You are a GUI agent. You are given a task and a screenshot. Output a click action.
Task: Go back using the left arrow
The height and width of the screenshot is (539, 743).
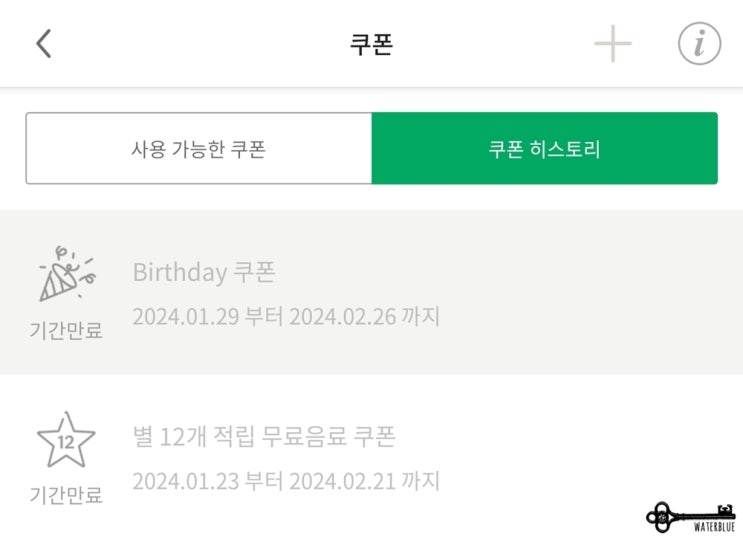44,43
